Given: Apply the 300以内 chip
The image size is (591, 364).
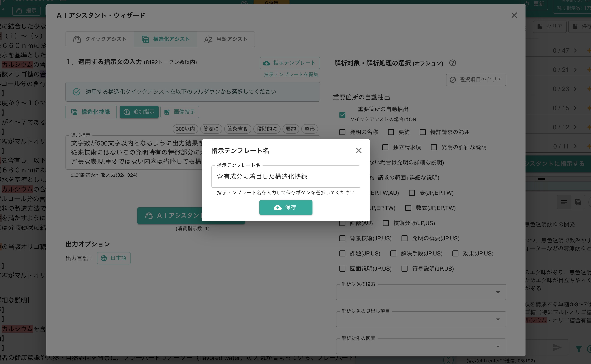Looking at the screenshot, I should click(x=185, y=129).
